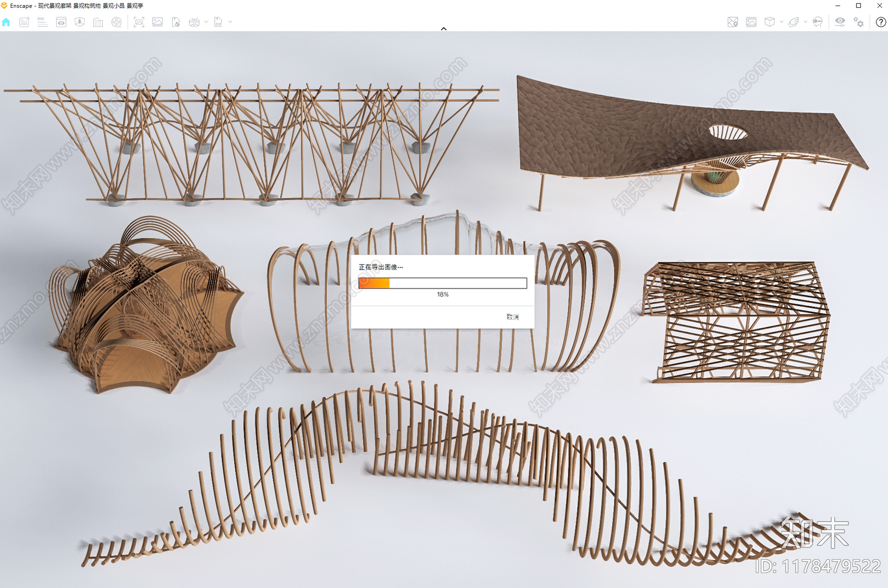Click the batch image rendering icon
Viewport: 888px width, 588px height.
(x=158, y=22)
